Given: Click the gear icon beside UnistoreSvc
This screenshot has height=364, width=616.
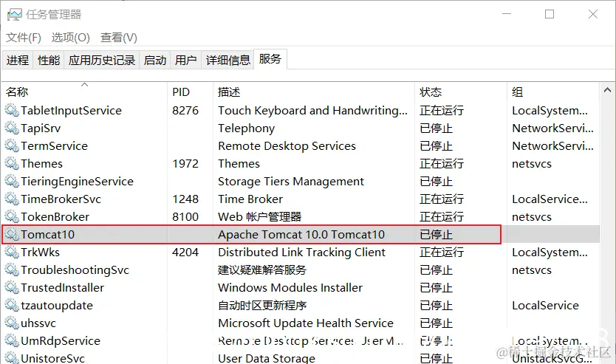Looking at the screenshot, I should (x=12, y=357).
